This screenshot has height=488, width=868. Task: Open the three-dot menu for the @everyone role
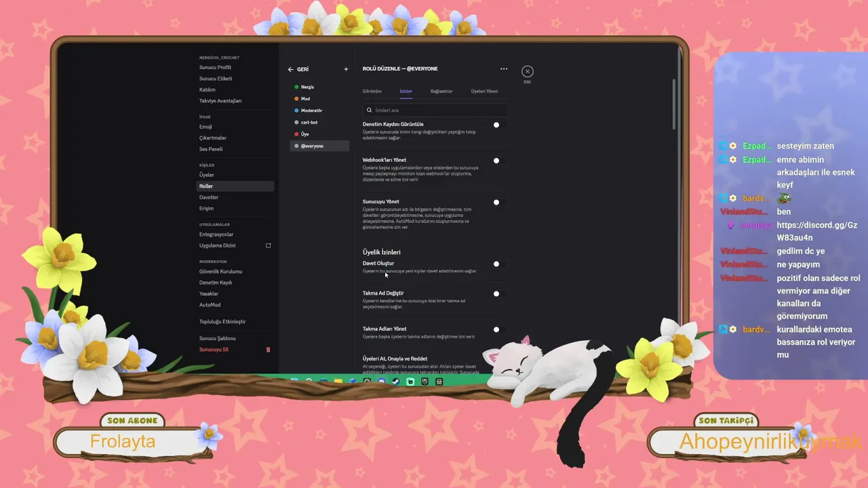click(x=504, y=68)
